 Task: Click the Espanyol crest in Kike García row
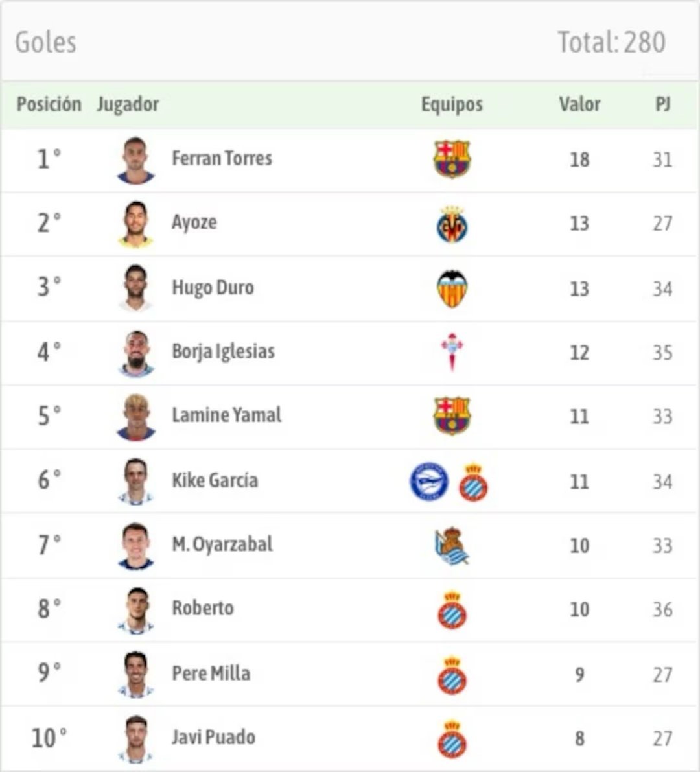tap(473, 482)
